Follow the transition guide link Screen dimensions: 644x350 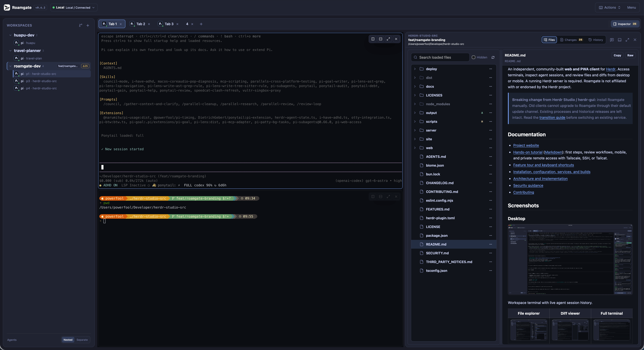point(552,118)
